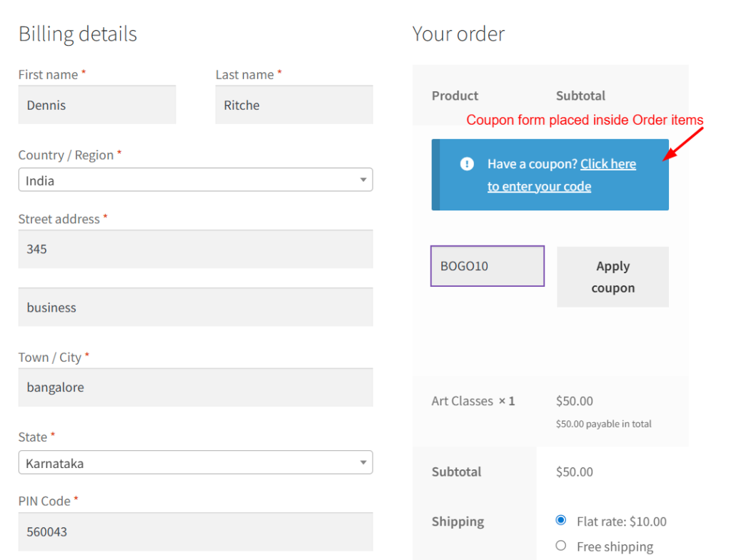Click the Apply coupon button
The width and height of the screenshot is (731, 560).
[x=612, y=277]
